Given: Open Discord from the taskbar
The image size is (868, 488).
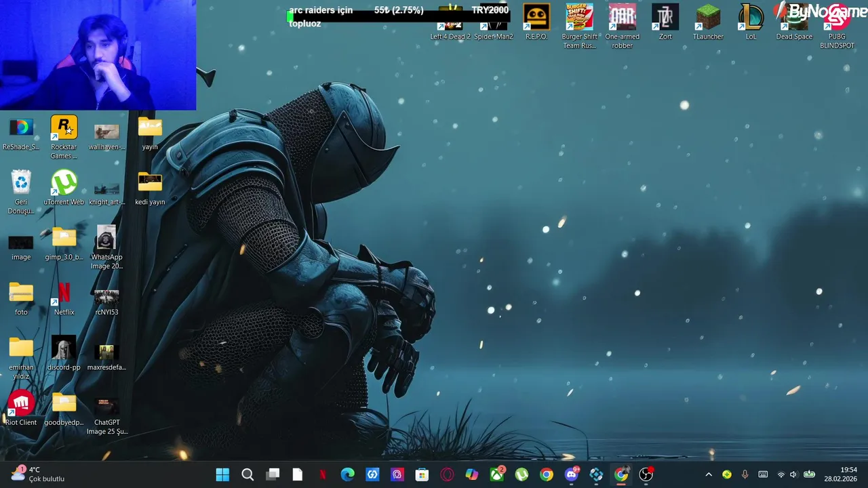Looking at the screenshot, I should [572, 474].
